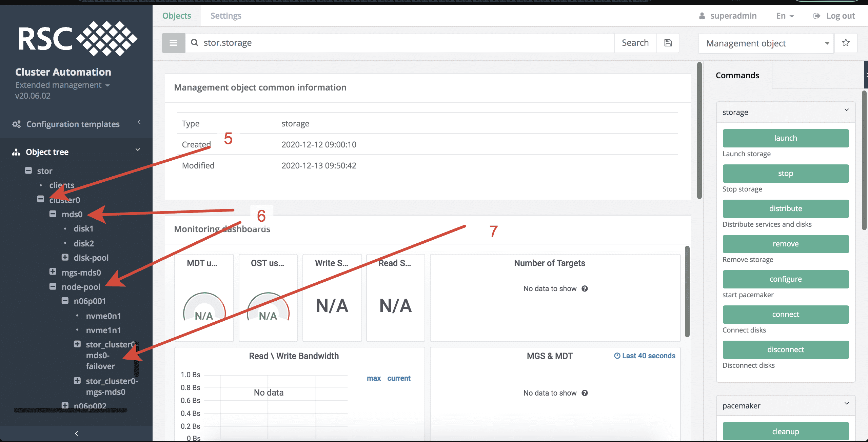Viewport: 868px width, 442px height.
Task: Click the main content vertical scrollbar
Action: click(x=699, y=130)
